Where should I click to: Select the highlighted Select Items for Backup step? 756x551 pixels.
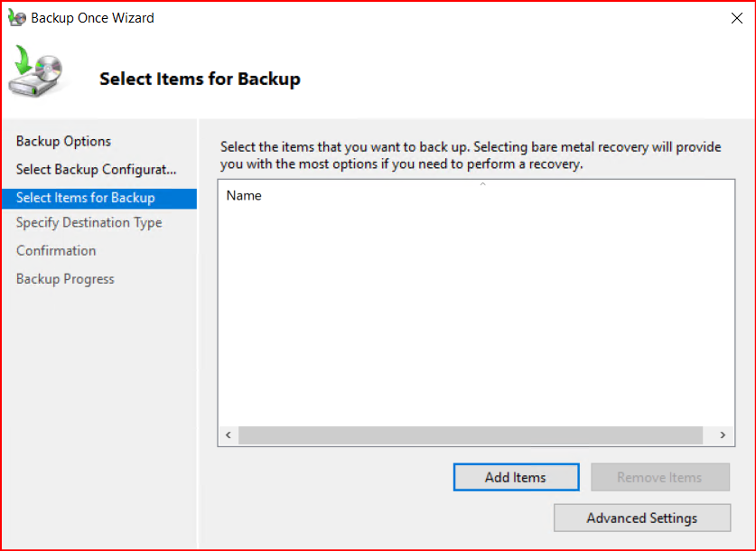click(x=86, y=198)
